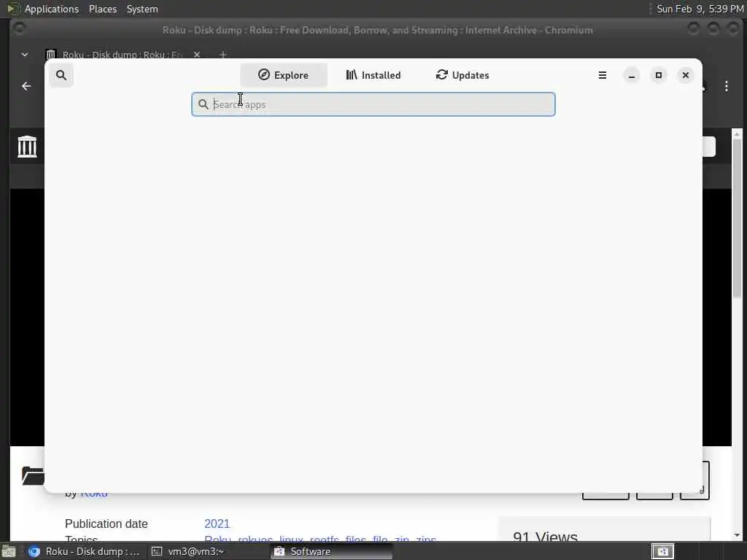Close the Roku - Disk dump Chromium tab
The height and width of the screenshot is (560, 747).
pyautogui.click(x=197, y=55)
